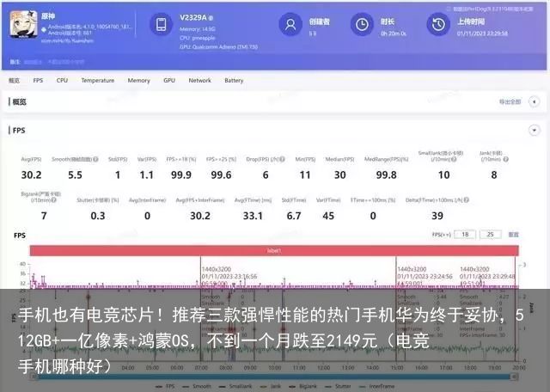Open the Memory tab
The height and width of the screenshot is (392, 550).
click(x=139, y=80)
